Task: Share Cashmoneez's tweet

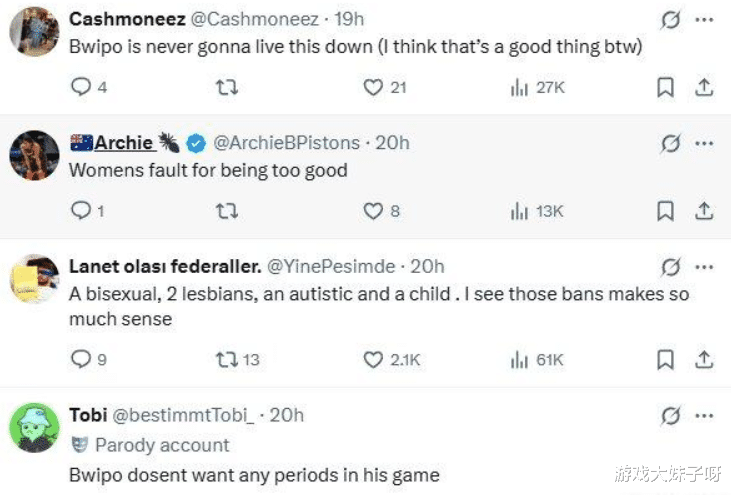Action: [703, 87]
